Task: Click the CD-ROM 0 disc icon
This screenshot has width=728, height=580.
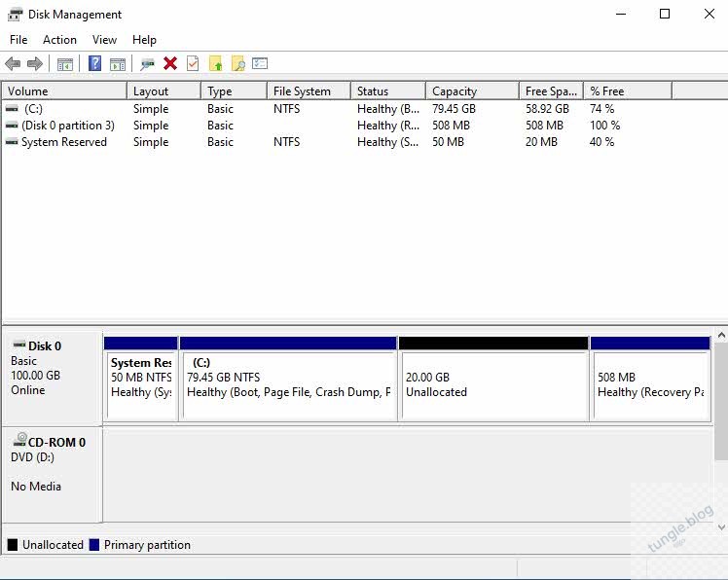Action: 20,439
